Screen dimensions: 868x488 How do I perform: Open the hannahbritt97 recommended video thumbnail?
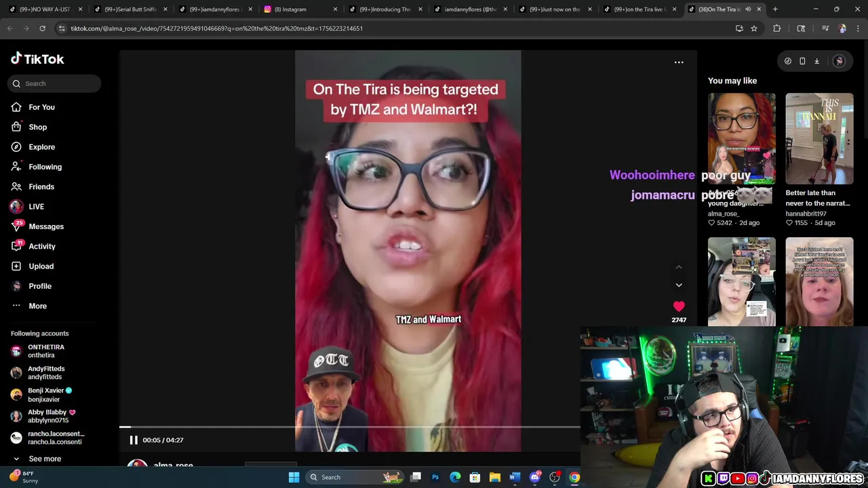(x=819, y=138)
